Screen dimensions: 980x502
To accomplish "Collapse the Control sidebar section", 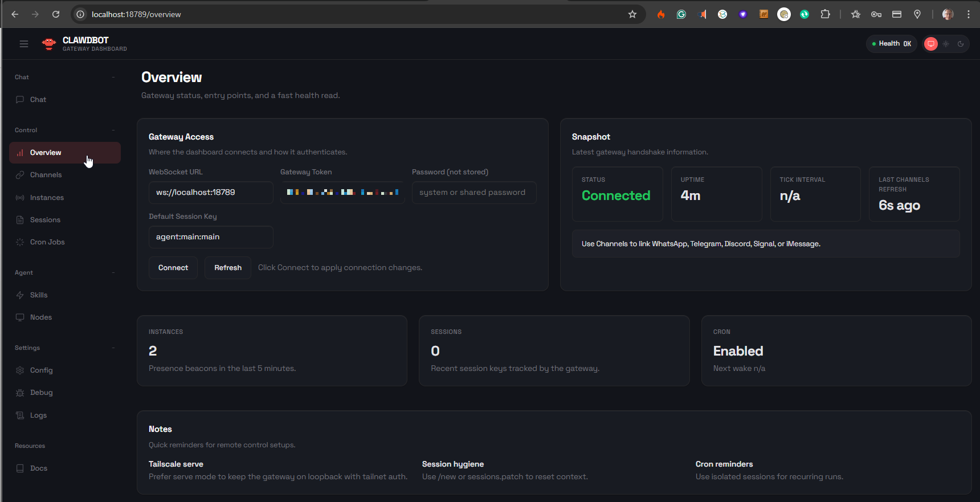I will tap(113, 130).
